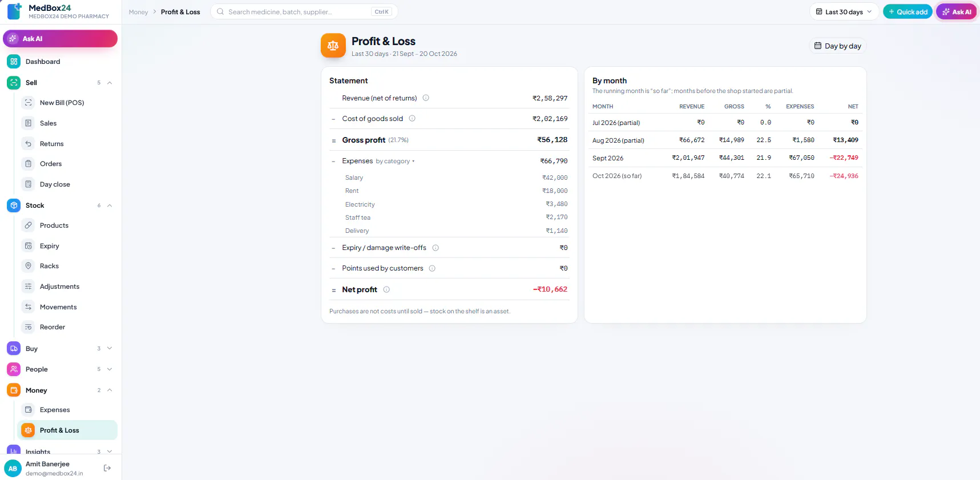Collapse the Stock section
The image size is (980, 480).
click(x=110, y=205)
